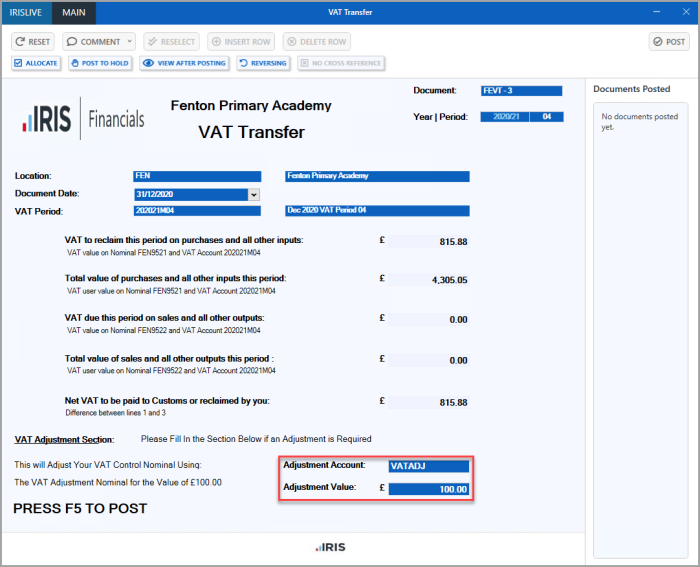Click the Adjustment Account field VATADJ
The image size is (700, 567).
click(429, 466)
